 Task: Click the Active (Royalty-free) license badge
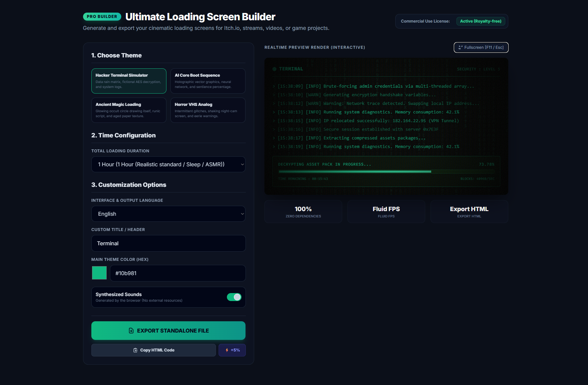(481, 21)
